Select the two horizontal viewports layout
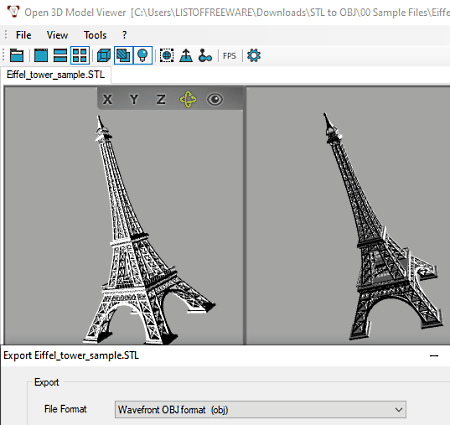This screenshot has width=450, height=425. [60, 55]
